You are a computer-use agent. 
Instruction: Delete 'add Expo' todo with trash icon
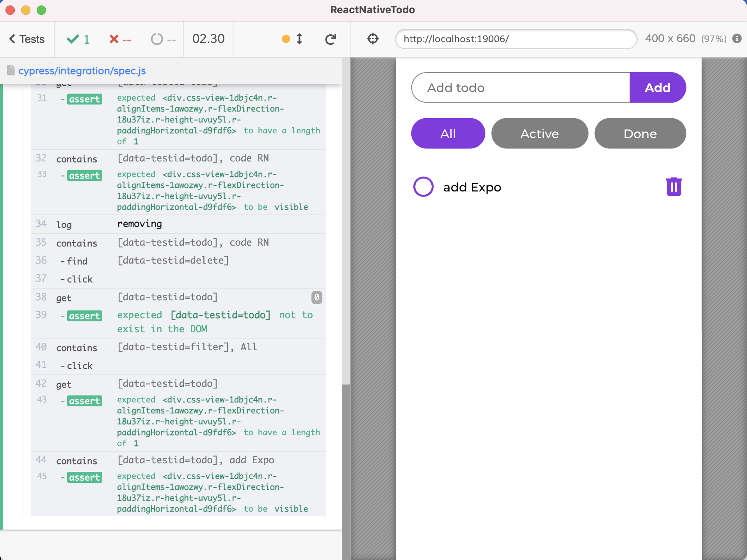coord(674,186)
